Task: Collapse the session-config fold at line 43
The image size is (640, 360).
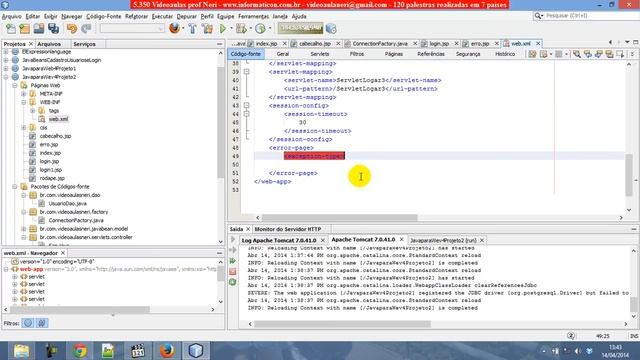Action: click(247, 106)
